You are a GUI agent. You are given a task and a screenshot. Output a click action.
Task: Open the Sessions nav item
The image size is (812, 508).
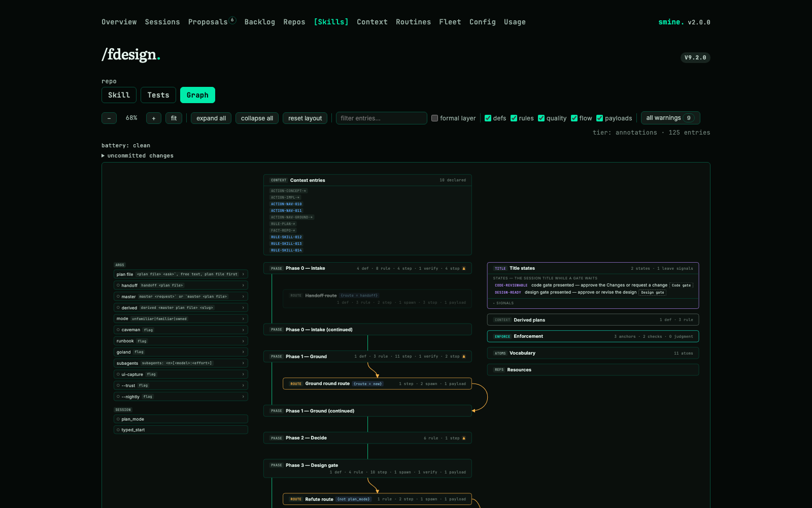(x=162, y=22)
